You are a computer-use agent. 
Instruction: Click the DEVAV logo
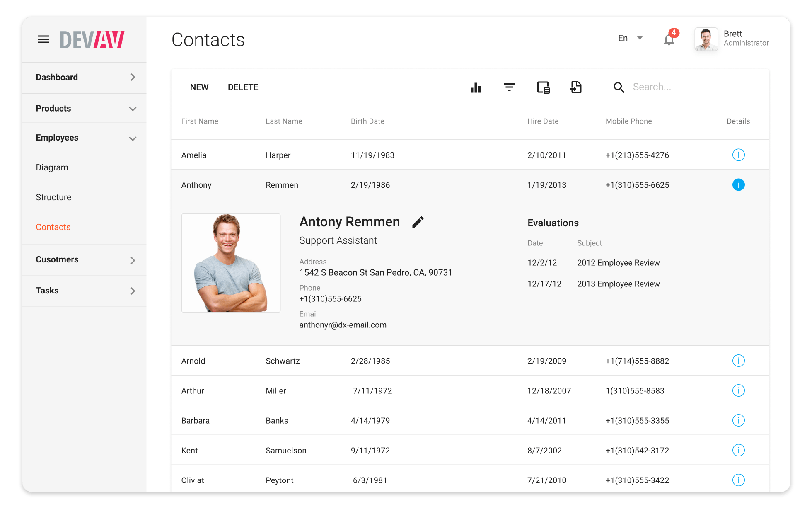(92, 40)
